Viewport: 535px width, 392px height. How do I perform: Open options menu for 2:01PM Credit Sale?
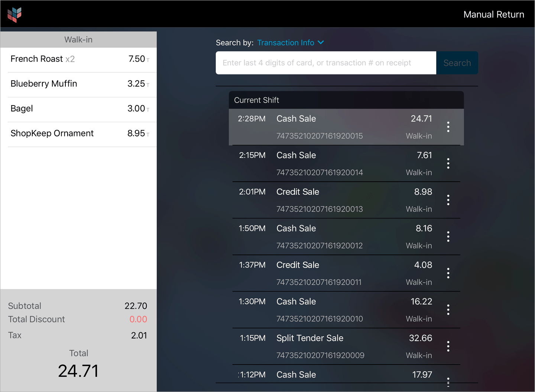tap(448, 200)
